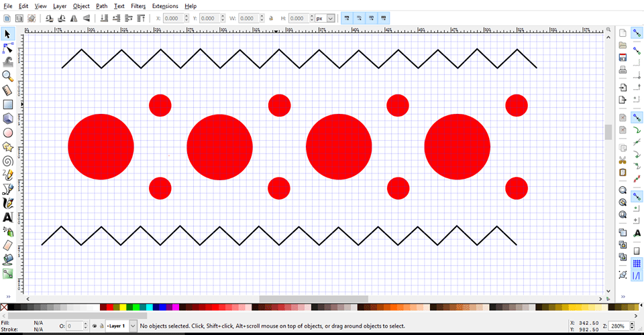Open the px units dropdown
Image resolution: width=644 pixels, height=335 pixels.
(331, 18)
